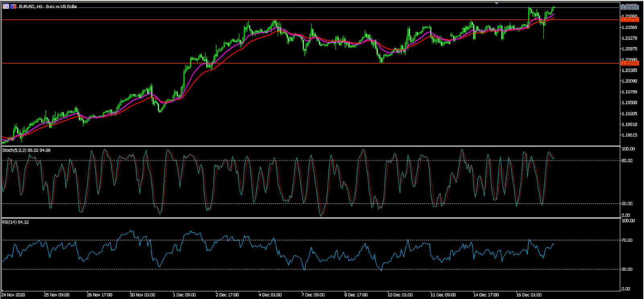Select the Stoch(5,3,3) indicator label

pyautogui.click(x=26, y=150)
